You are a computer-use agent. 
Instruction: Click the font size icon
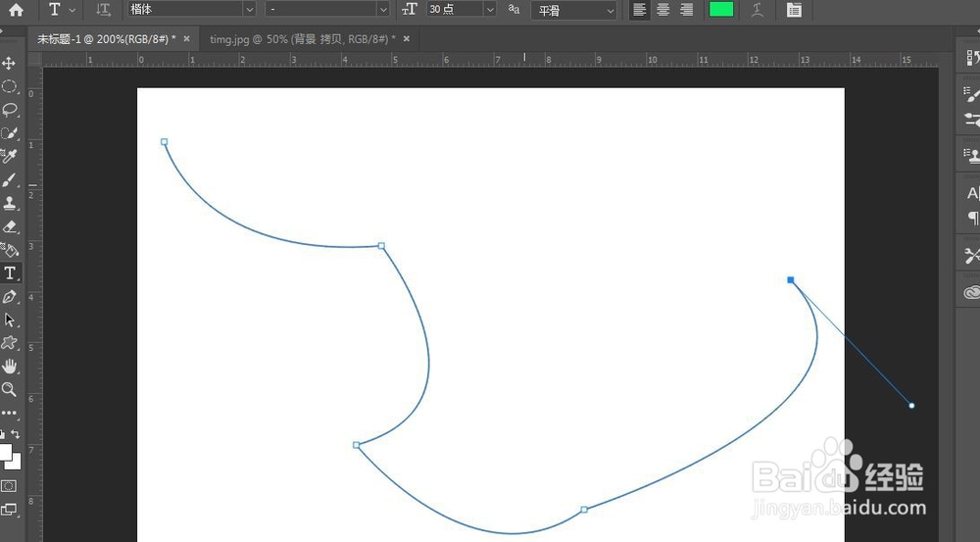(x=410, y=10)
